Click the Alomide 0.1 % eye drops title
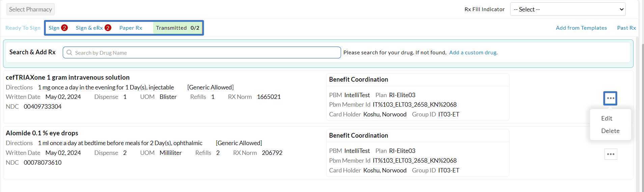Screen dimensions: 644x192 pyautogui.click(x=42, y=133)
